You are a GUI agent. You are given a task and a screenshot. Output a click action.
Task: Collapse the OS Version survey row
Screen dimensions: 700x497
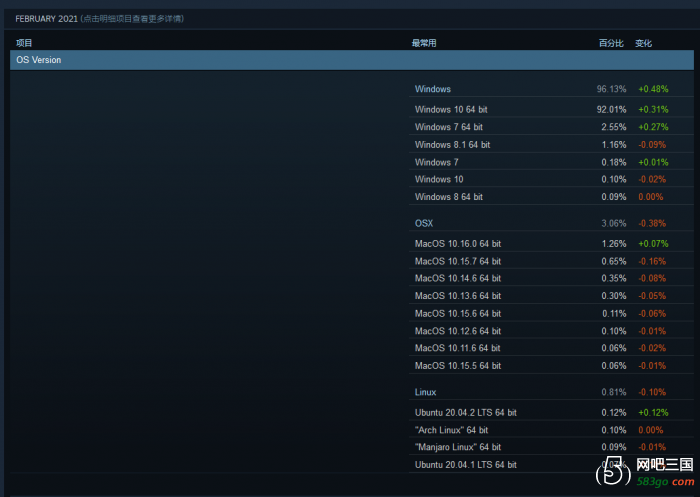[352, 60]
